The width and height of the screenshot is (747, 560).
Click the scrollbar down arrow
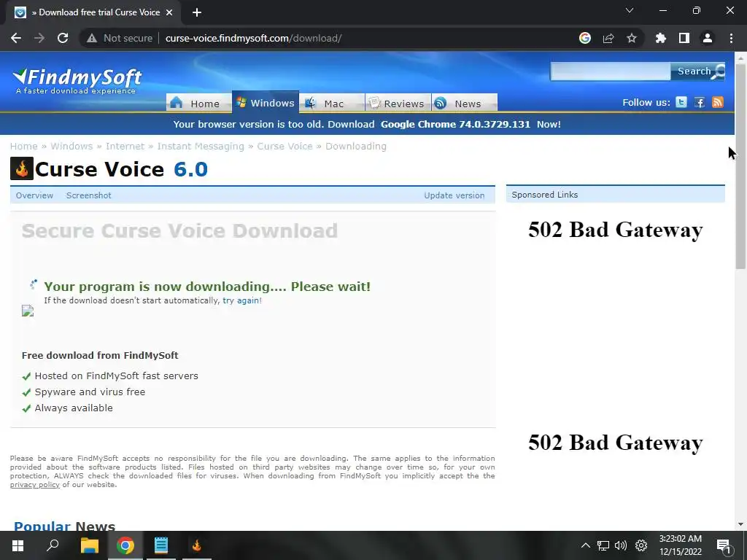pyautogui.click(x=740, y=524)
